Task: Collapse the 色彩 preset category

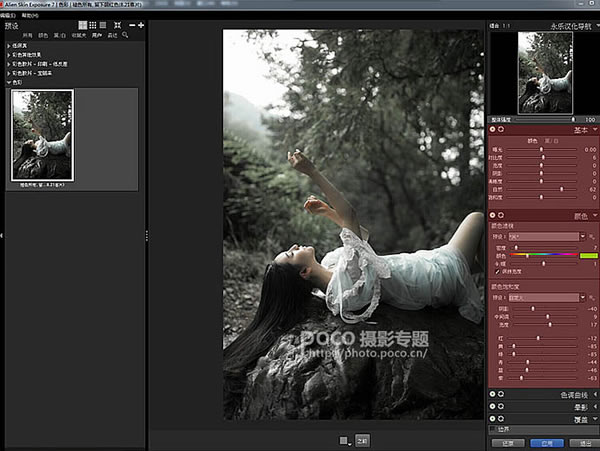Action: tap(9, 82)
